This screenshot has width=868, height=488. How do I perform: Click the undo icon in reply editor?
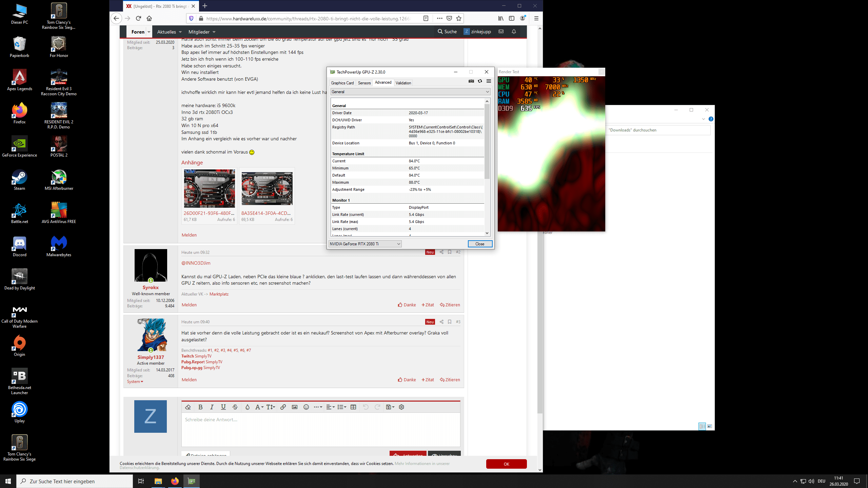[366, 407]
